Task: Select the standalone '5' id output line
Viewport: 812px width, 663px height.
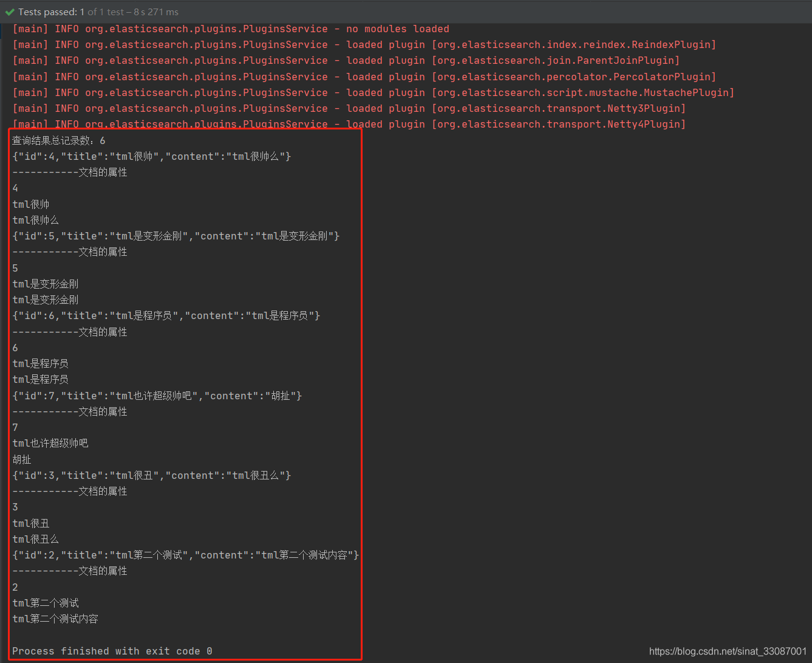Action: [15, 268]
